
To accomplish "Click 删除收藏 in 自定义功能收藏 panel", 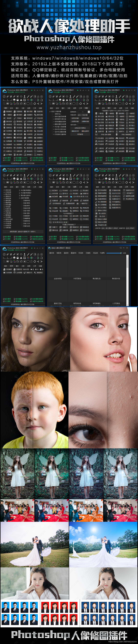I will coord(85,121).
